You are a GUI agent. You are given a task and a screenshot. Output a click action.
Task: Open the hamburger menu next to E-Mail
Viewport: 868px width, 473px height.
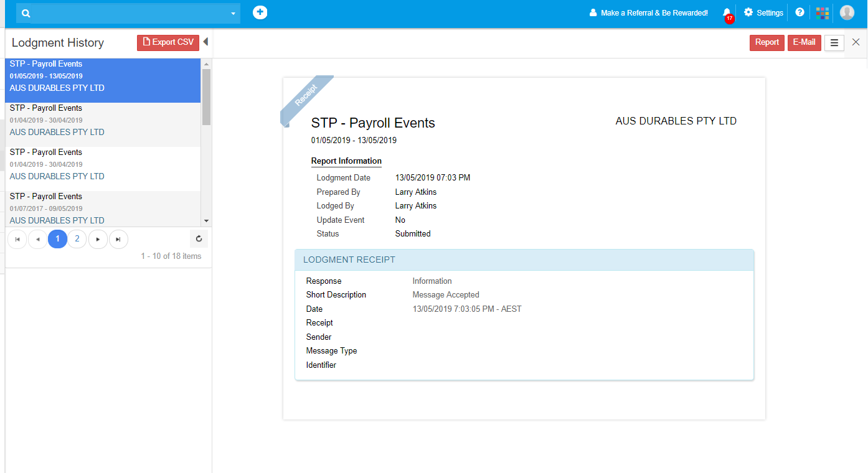point(834,43)
